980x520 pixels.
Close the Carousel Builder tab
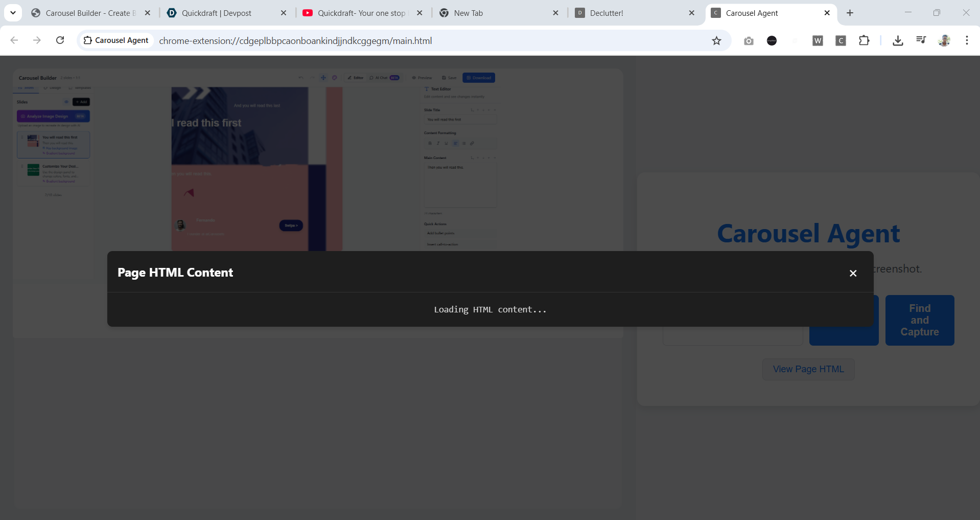pyautogui.click(x=148, y=13)
